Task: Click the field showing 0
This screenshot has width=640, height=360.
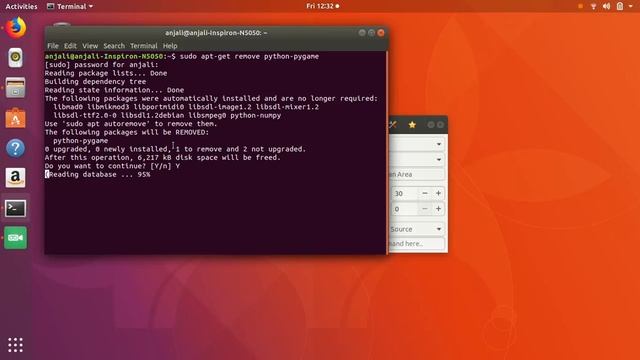Action: point(405,209)
